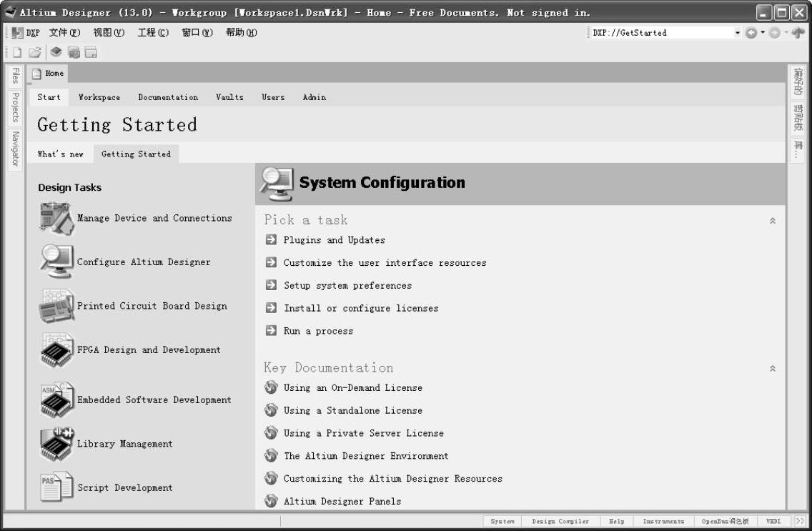Collapse the Key Documentation section
812x531 pixels.
tap(772, 369)
